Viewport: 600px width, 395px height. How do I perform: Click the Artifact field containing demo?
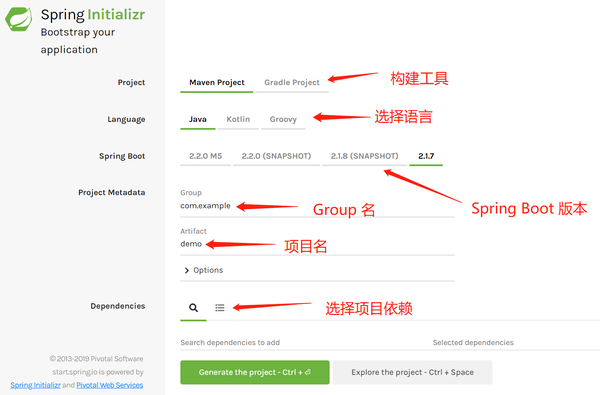click(x=317, y=244)
